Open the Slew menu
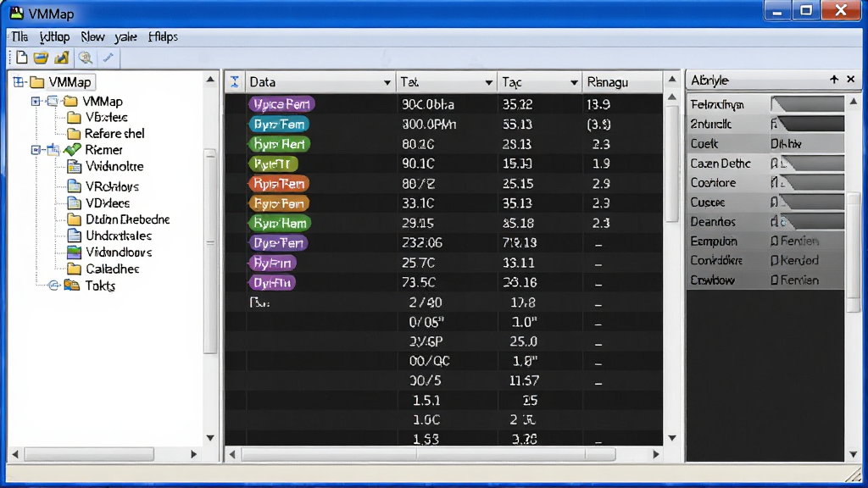The image size is (868, 488). [92, 36]
